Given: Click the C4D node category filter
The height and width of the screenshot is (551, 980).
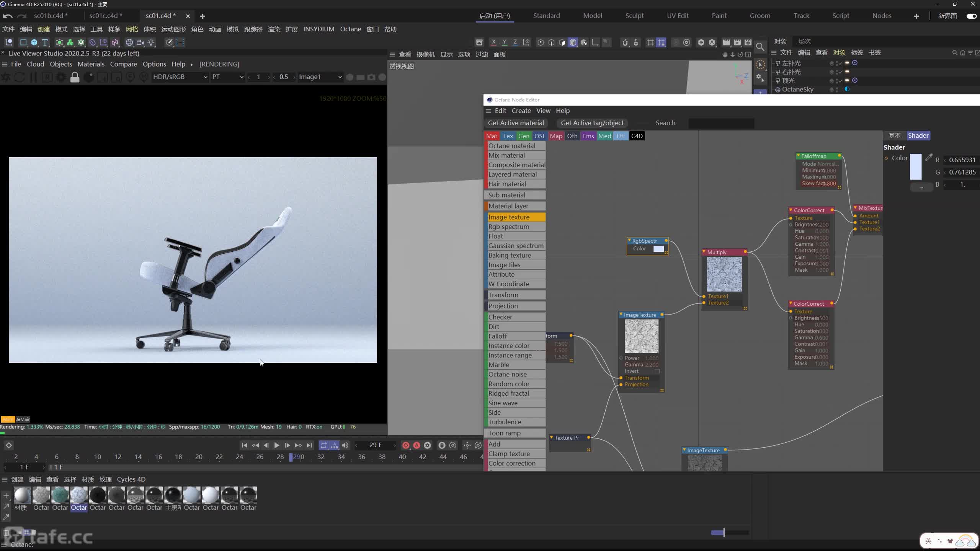Looking at the screenshot, I should point(637,136).
